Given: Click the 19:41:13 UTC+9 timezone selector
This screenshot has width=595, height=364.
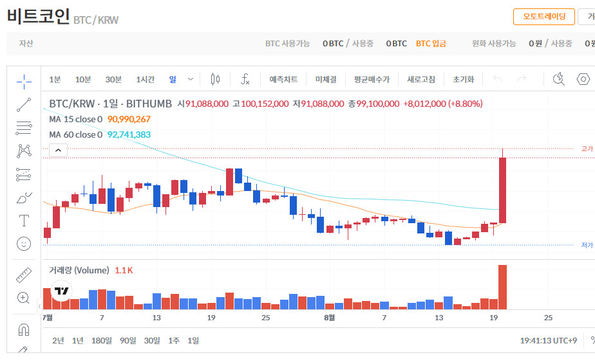Looking at the screenshot, I should (549, 340).
